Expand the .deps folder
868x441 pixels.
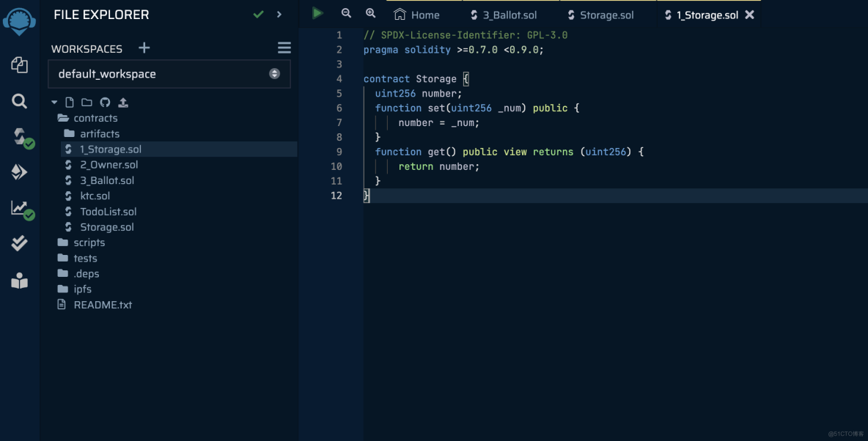[78, 273]
